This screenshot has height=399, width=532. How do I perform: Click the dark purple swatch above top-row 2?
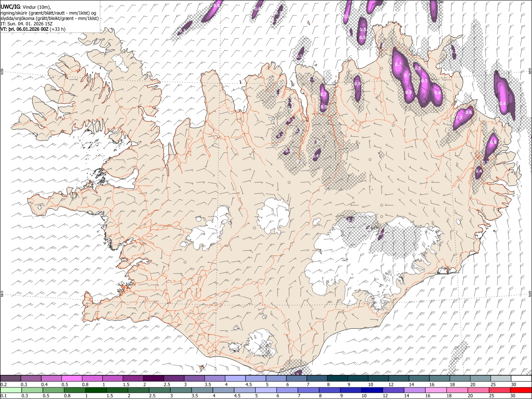click(x=153, y=378)
